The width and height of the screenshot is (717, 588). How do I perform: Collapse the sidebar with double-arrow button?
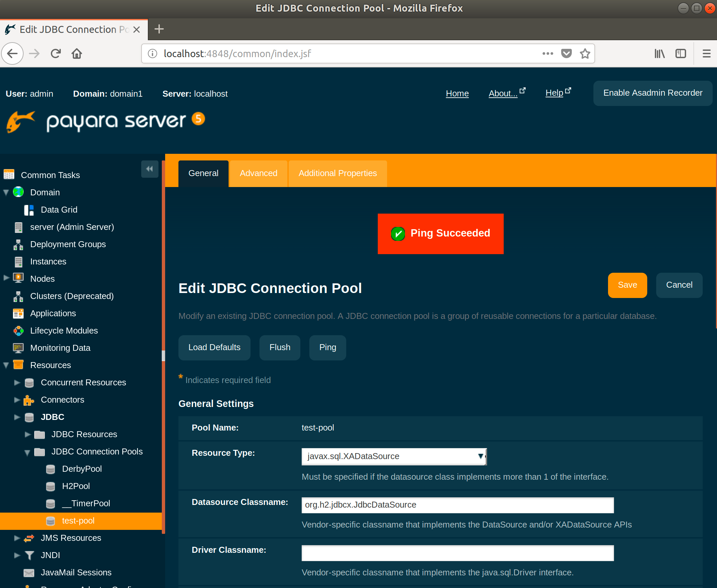150,169
